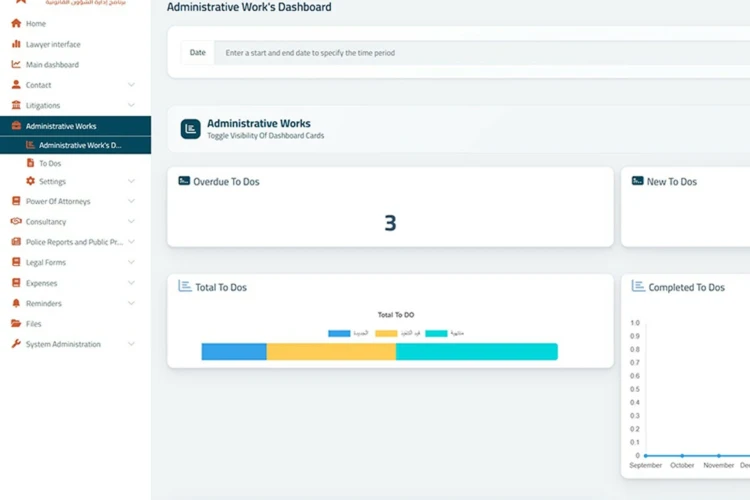Click the Power Of Attorneys icon

pyautogui.click(x=16, y=201)
